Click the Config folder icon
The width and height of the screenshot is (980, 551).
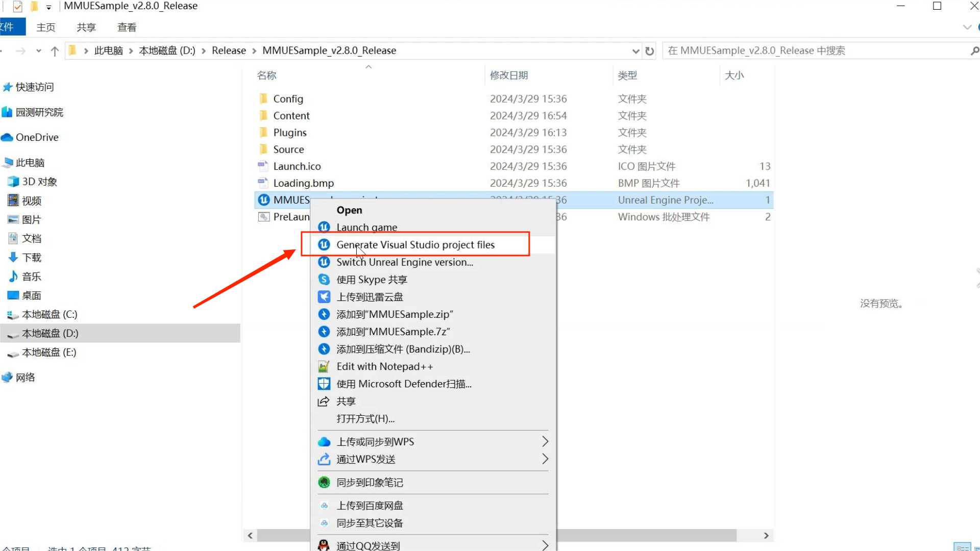tap(263, 98)
